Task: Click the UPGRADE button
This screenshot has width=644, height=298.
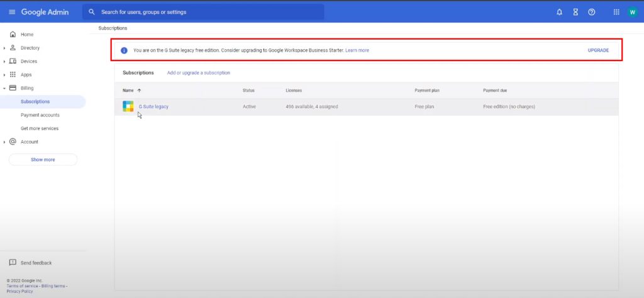Action: (x=599, y=50)
